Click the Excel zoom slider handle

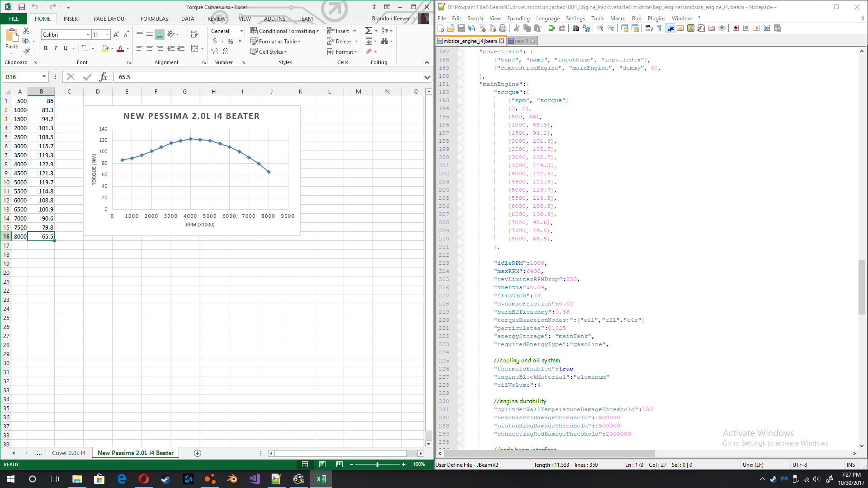377,465
